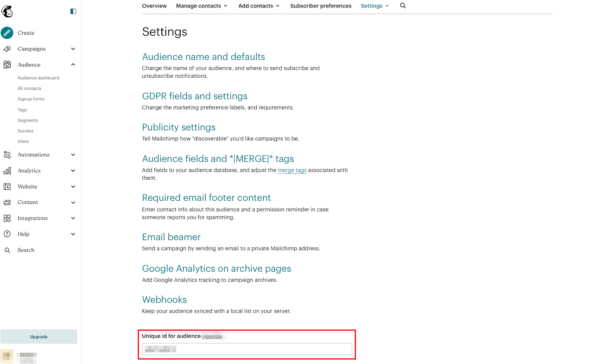Viewport: 602px width, 364px height.
Task: Open the Manage contacts dropdown
Action: pos(202,6)
